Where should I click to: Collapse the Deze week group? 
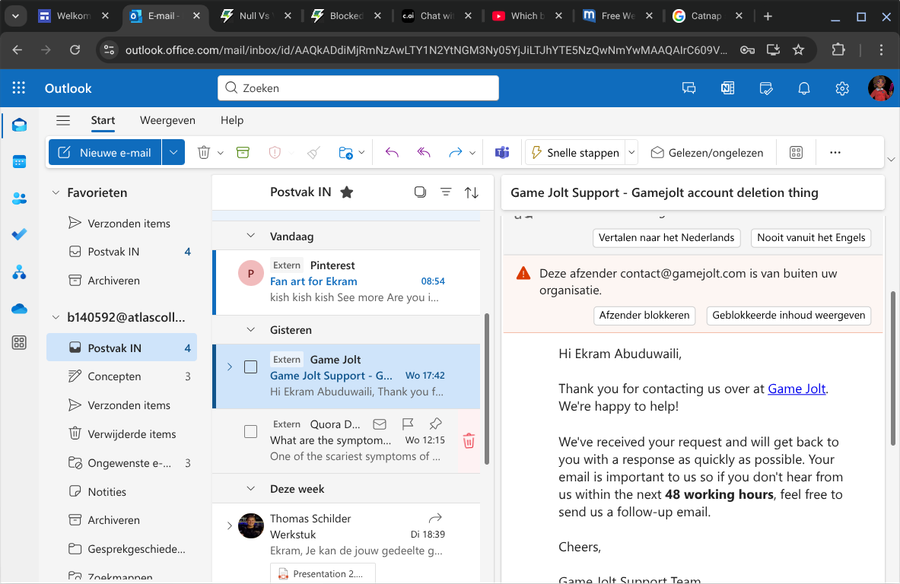pyautogui.click(x=251, y=489)
